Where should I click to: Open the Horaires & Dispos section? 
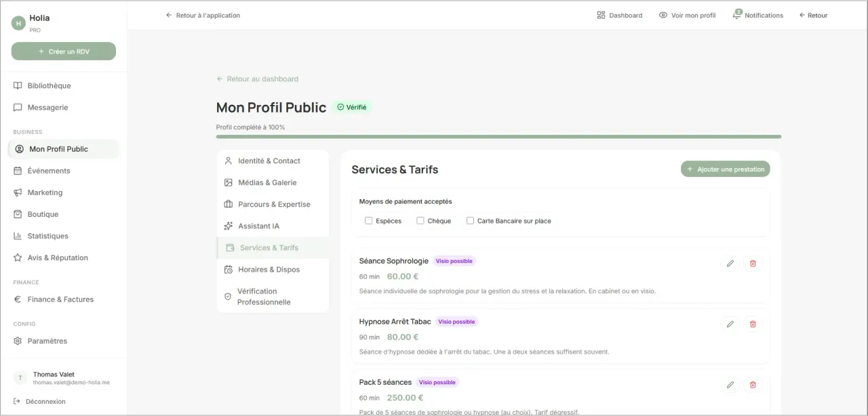[273, 270]
